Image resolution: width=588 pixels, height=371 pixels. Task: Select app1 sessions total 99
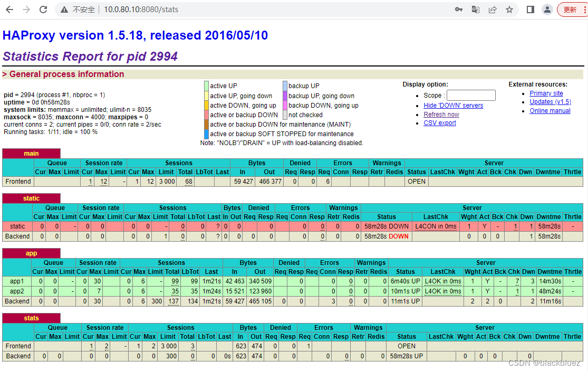coord(175,281)
